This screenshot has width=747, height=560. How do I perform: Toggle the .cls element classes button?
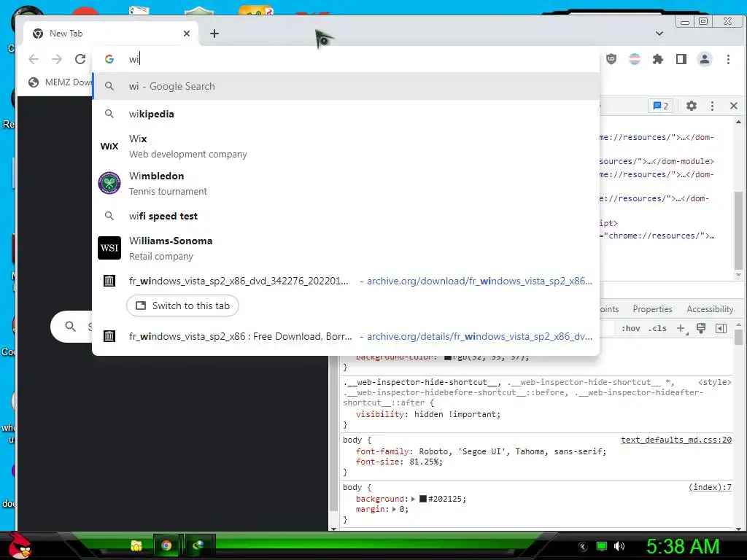pos(657,329)
